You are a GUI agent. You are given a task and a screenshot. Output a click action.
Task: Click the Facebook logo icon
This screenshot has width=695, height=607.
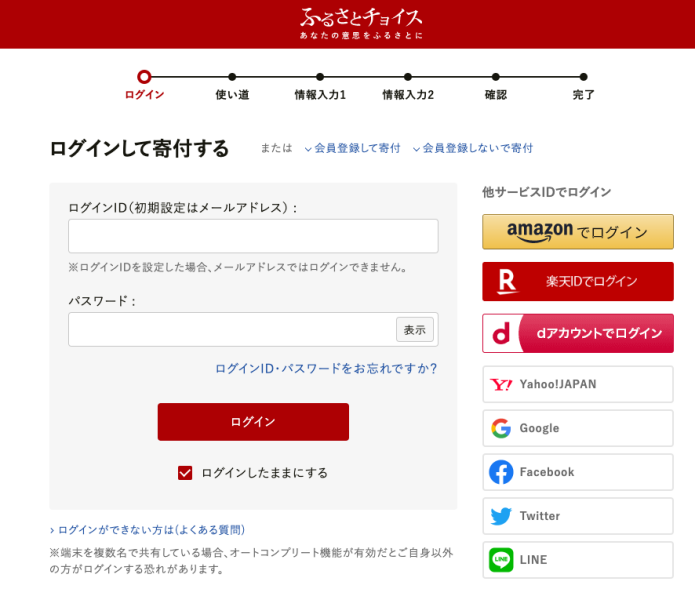click(x=501, y=472)
